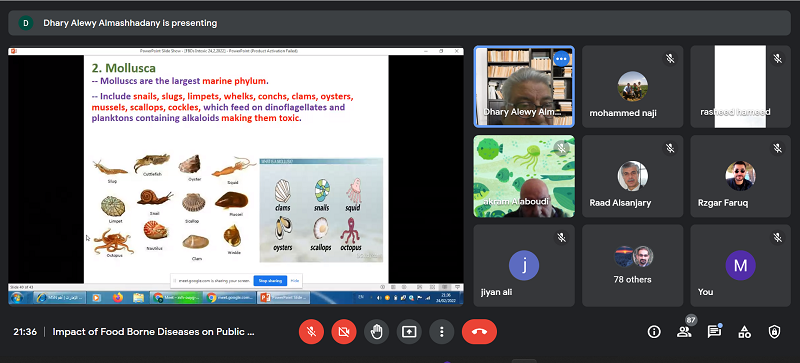Image resolution: width=800 pixels, height=363 pixels.
Task: Open the Present now screen-share option
Action: coord(409,332)
